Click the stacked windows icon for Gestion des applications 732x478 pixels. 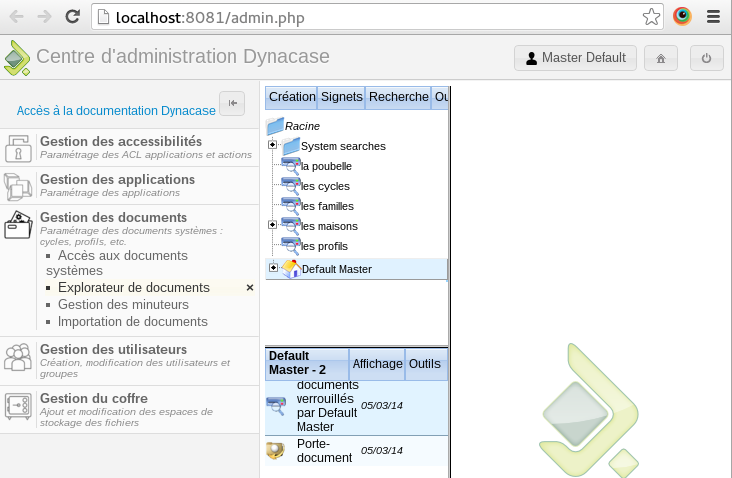tap(18, 186)
